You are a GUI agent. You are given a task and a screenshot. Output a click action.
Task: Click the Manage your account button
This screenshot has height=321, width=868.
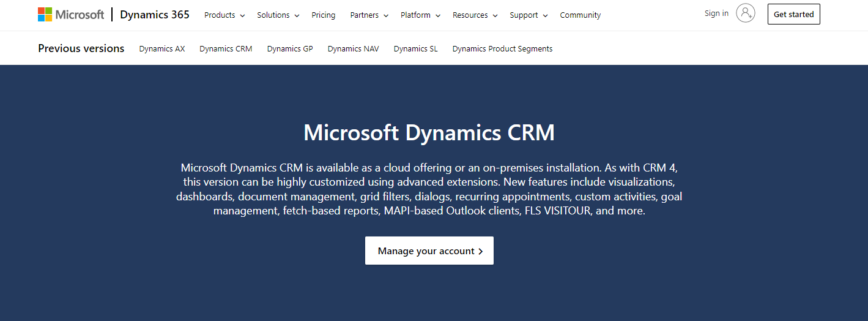(x=429, y=251)
